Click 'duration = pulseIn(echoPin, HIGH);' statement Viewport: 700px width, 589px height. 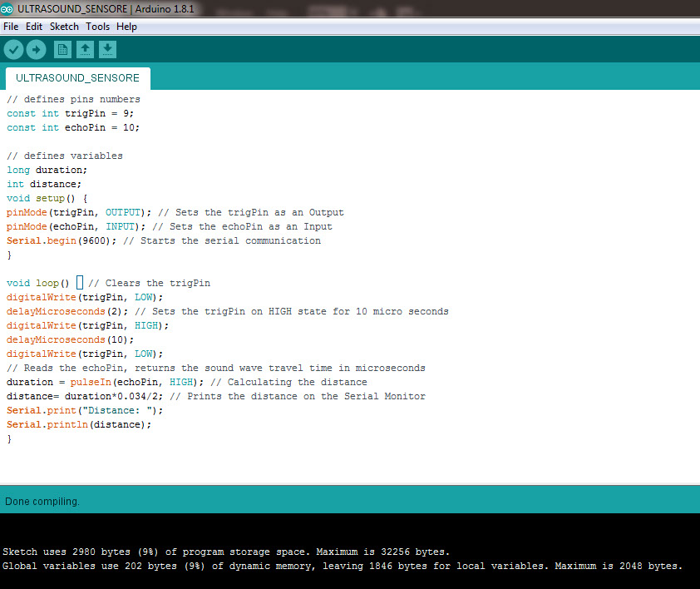pyautogui.click(x=105, y=382)
